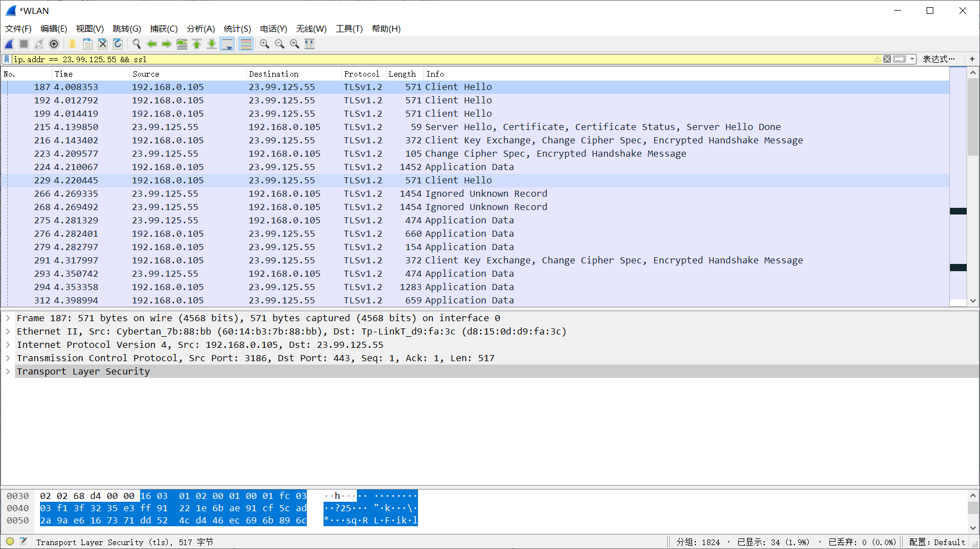
Task: Sort by the Info column header
Action: point(686,74)
